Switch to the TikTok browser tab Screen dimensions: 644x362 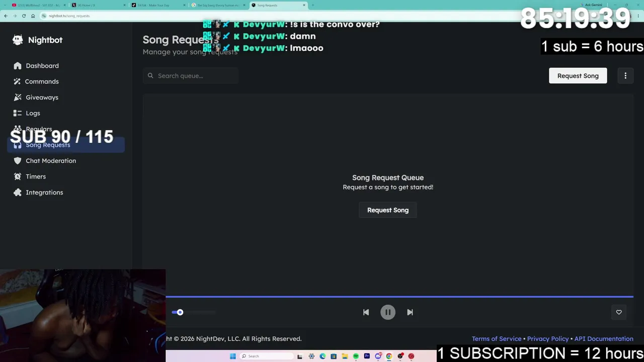coord(158,5)
